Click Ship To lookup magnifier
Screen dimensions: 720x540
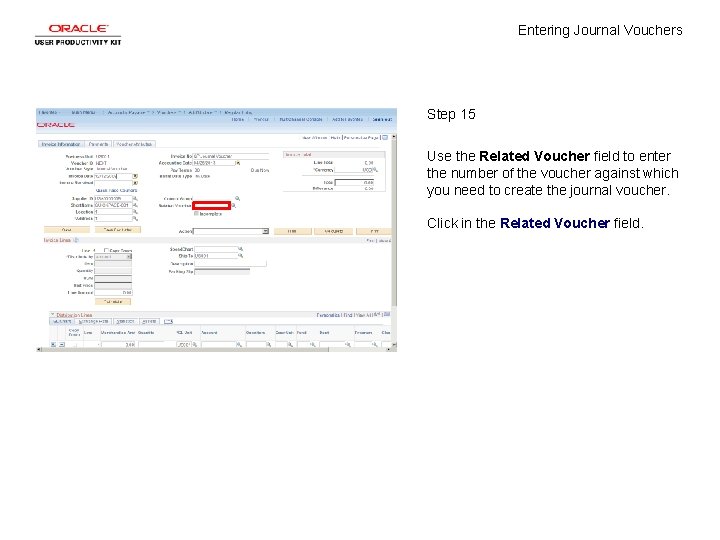point(240,256)
